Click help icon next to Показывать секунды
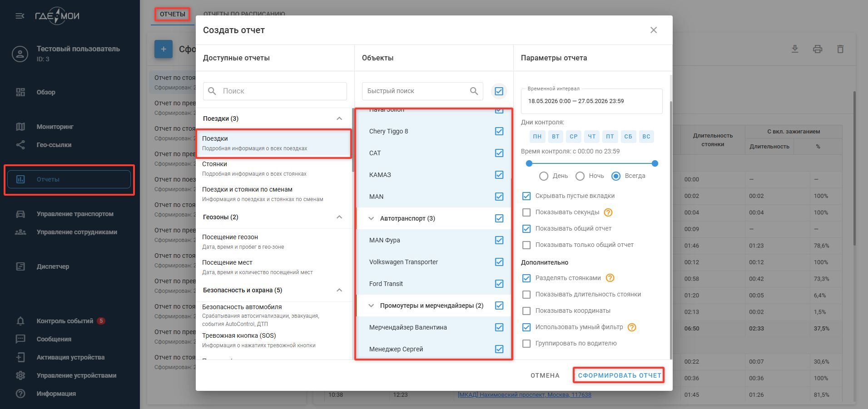868x409 pixels. click(x=608, y=212)
